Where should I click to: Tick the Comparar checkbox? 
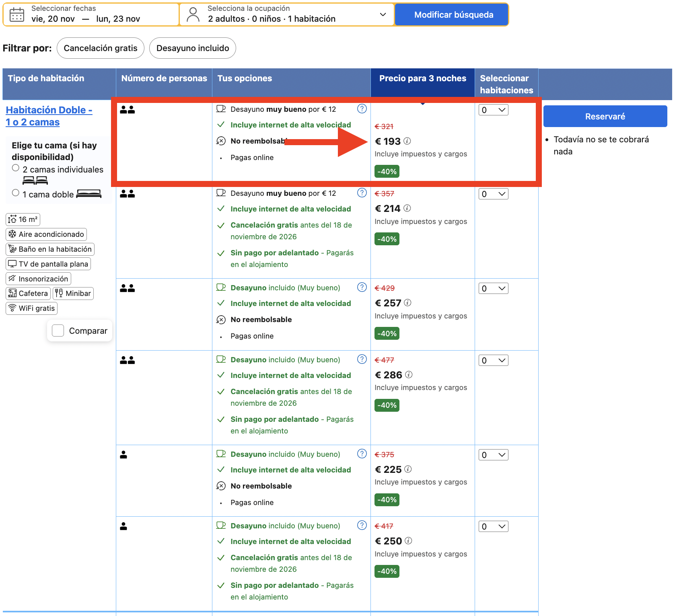click(58, 331)
